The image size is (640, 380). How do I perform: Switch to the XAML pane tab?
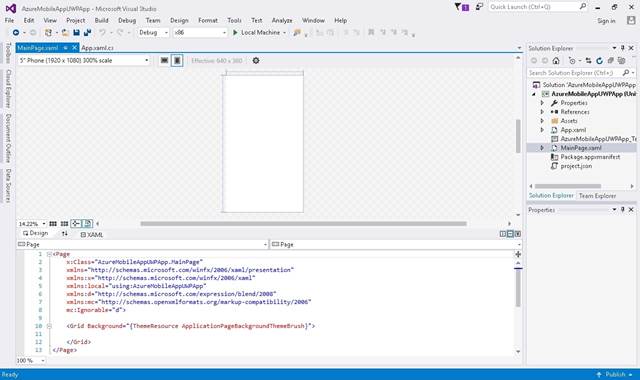pos(92,235)
